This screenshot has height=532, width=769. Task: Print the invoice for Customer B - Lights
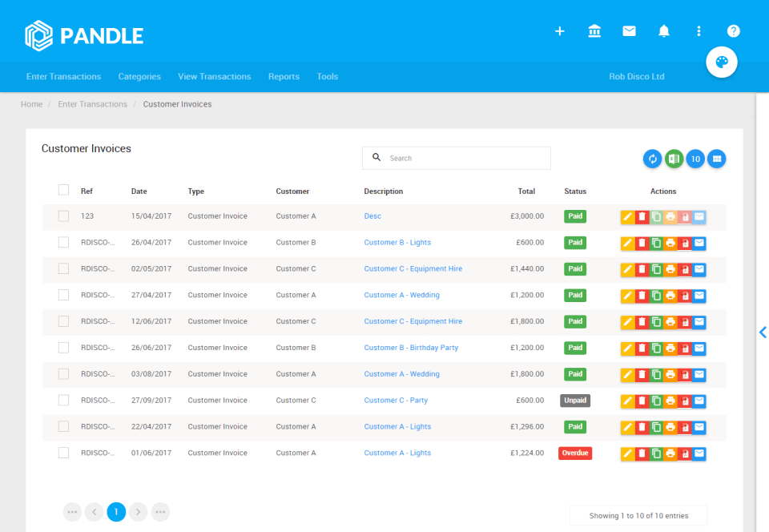tap(669, 242)
